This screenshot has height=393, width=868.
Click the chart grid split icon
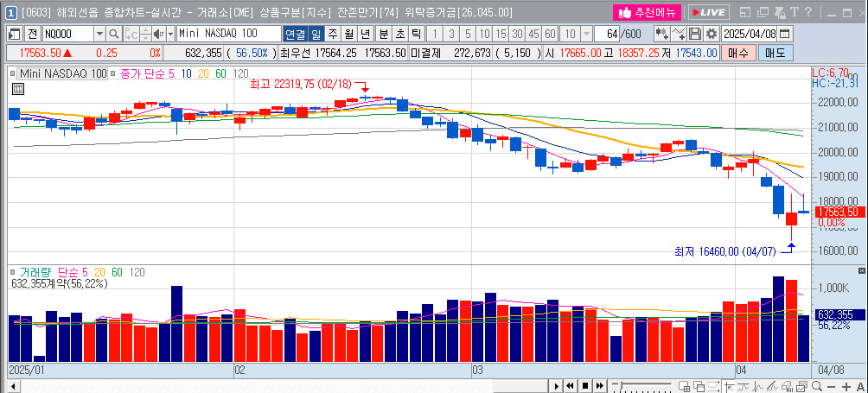click(x=684, y=387)
